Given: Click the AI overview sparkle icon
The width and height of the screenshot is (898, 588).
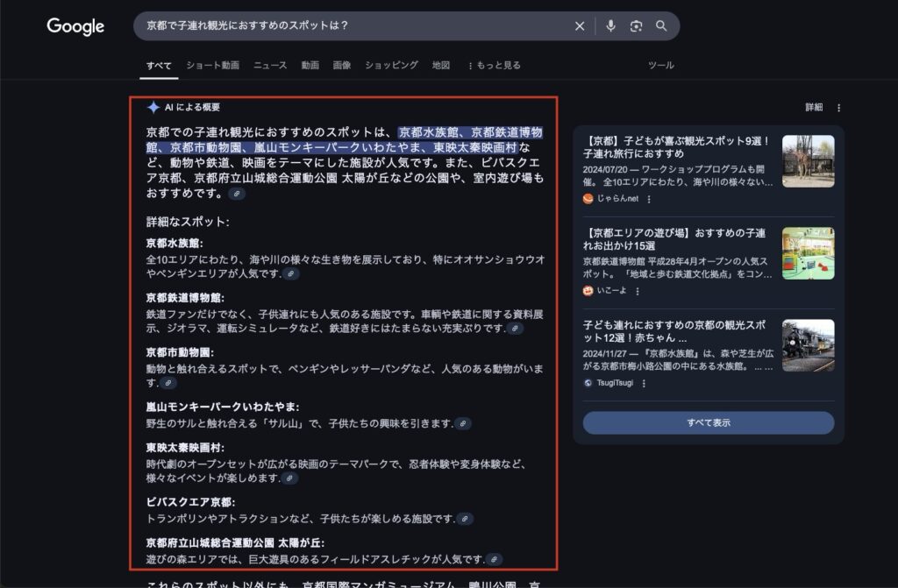Looking at the screenshot, I should 153,107.
